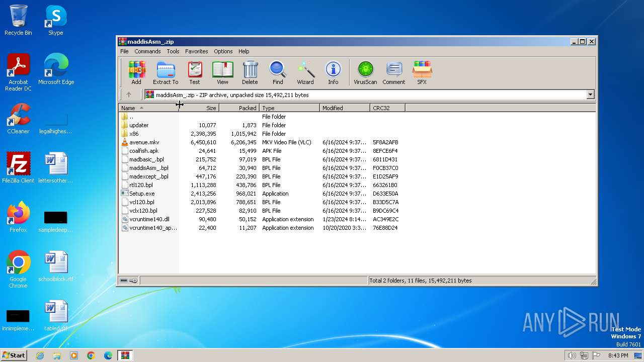Sort by Type column header
644x362 pixels.
point(289,108)
